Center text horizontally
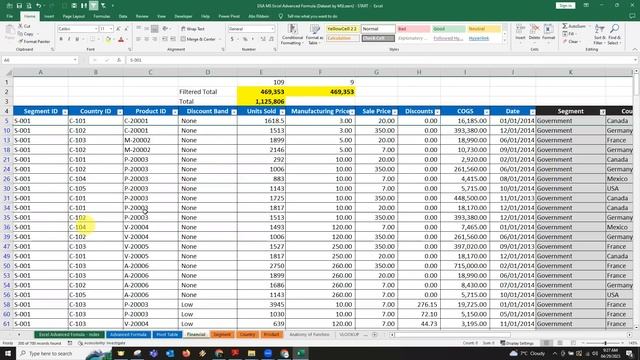The width and height of the screenshot is (640, 360). pos(147,39)
